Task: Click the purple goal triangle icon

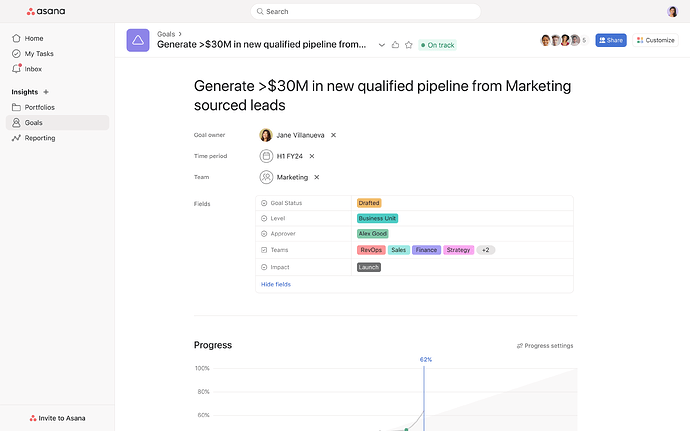Action: point(138,40)
